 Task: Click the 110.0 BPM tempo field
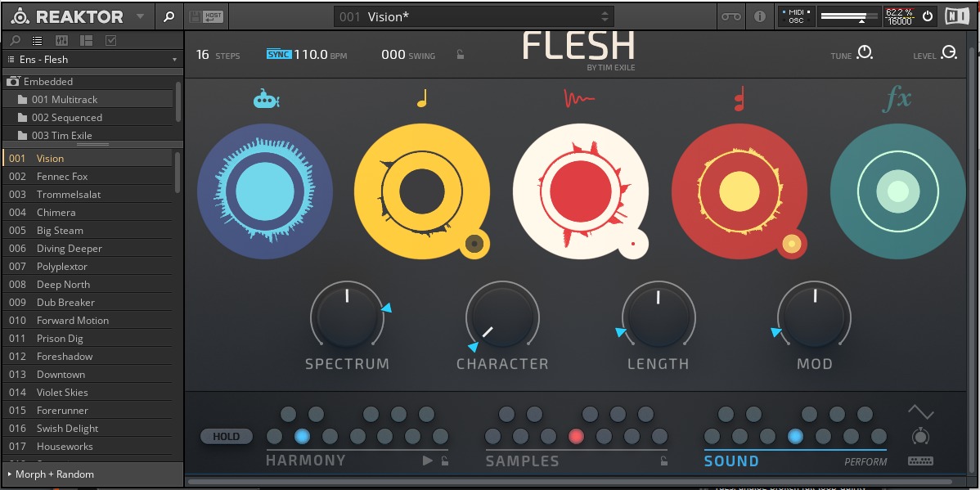(320, 54)
